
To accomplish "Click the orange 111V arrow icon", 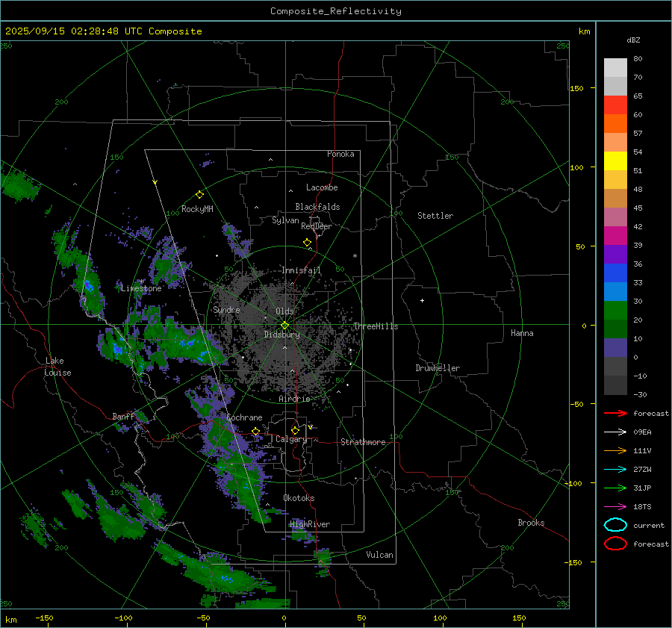I will point(615,450).
